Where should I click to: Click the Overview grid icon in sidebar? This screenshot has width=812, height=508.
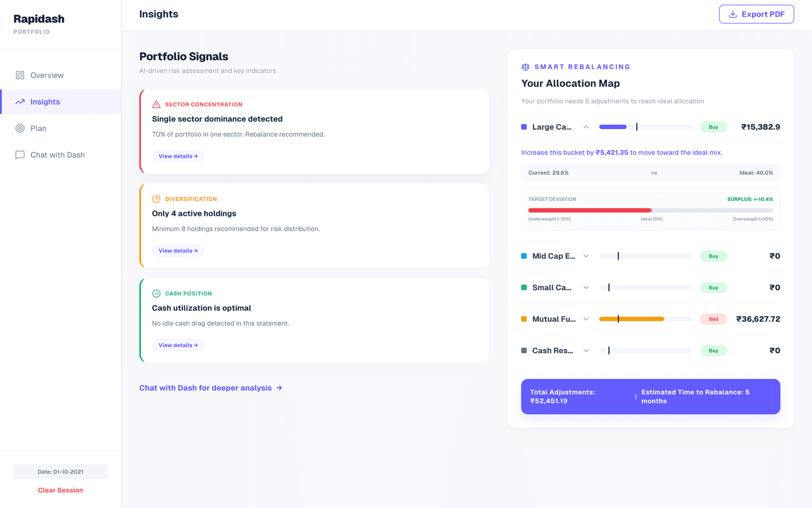pyautogui.click(x=20, y=75)
